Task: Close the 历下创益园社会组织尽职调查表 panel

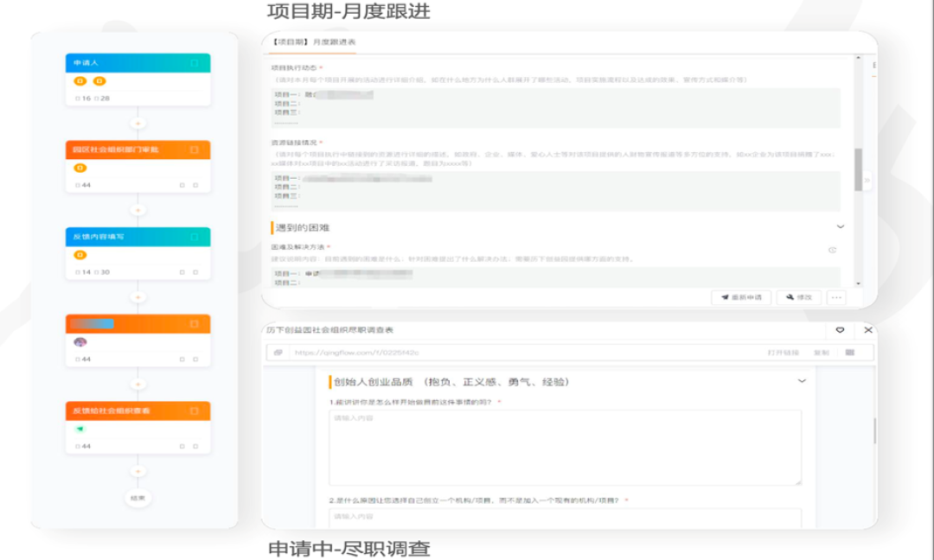Action: tap(868, 330)
